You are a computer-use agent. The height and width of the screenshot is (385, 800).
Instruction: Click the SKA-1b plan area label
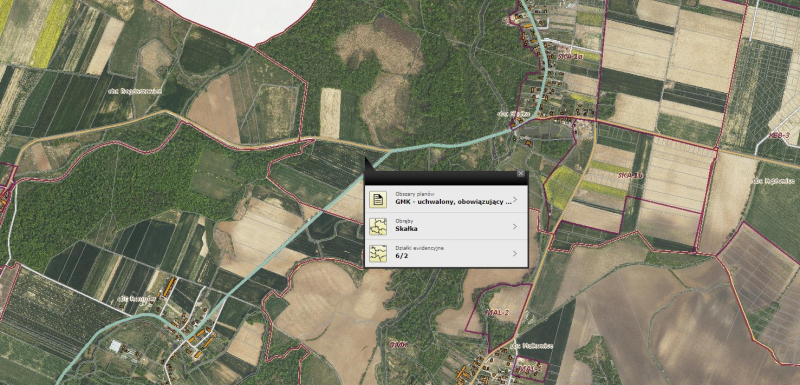(x=630, y=175)
